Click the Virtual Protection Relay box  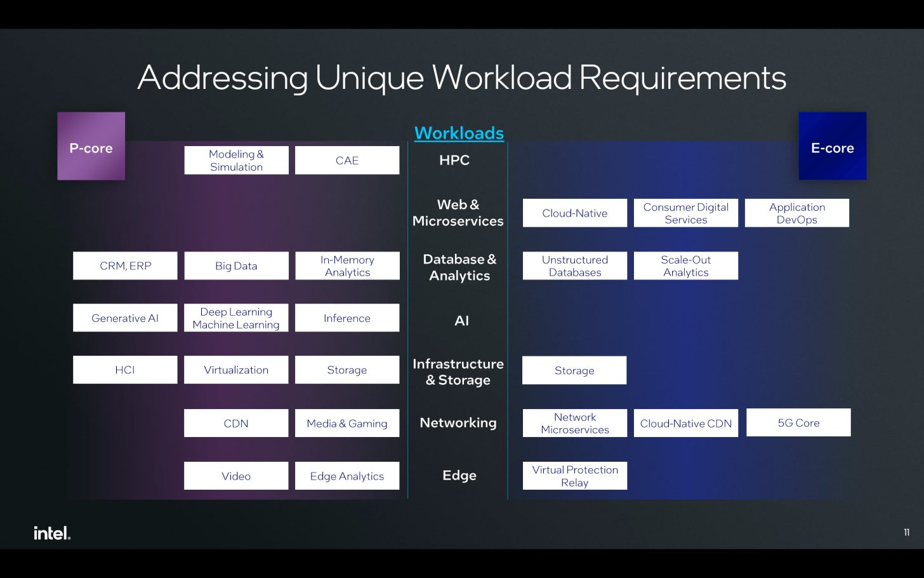point(575,476)
